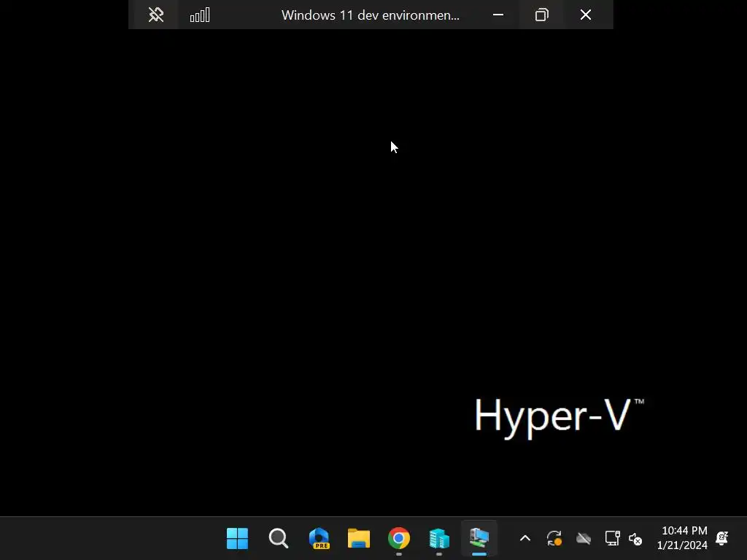The width and height of the screenshot is (747, 560).
Task: Open OneDrive cloud tray icon
Action: click(583, 539)
